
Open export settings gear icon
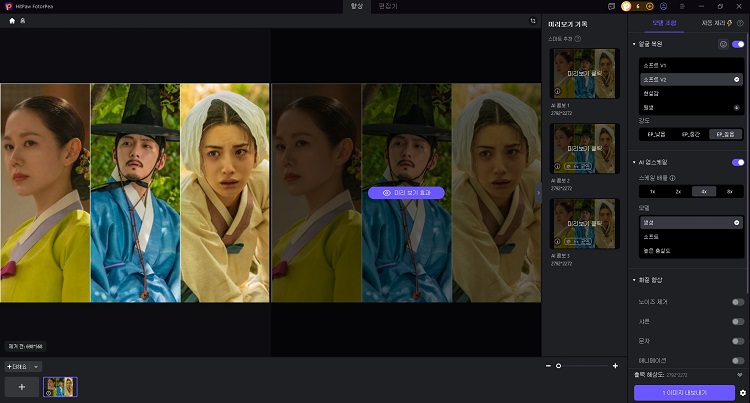(743, 393)
